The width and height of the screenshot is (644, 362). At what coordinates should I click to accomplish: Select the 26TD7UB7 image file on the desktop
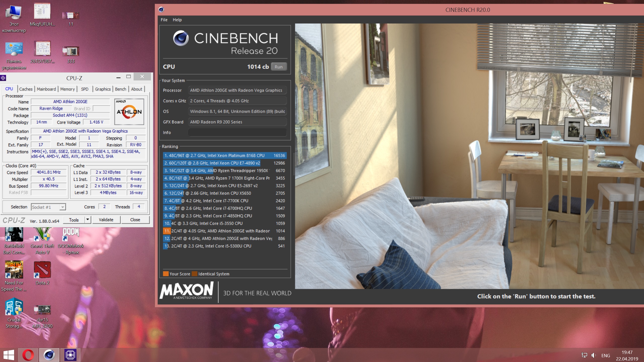point(42,52)
